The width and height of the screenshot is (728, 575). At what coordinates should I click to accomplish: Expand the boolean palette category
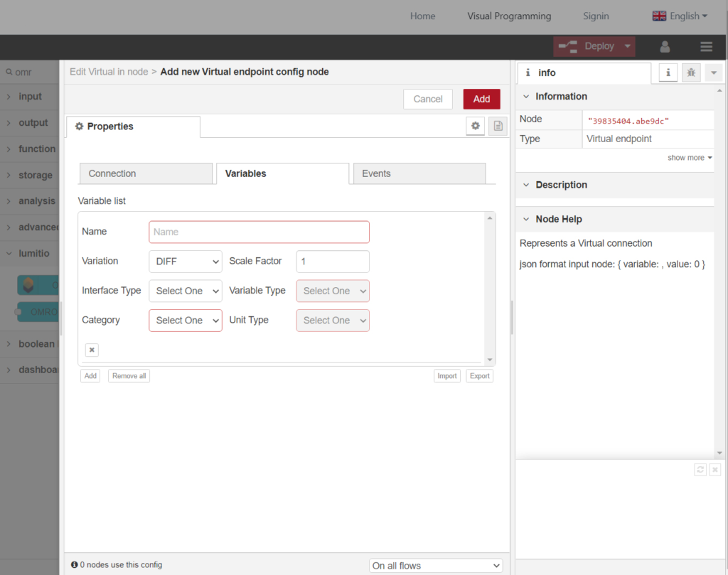(x=30, y=344)
